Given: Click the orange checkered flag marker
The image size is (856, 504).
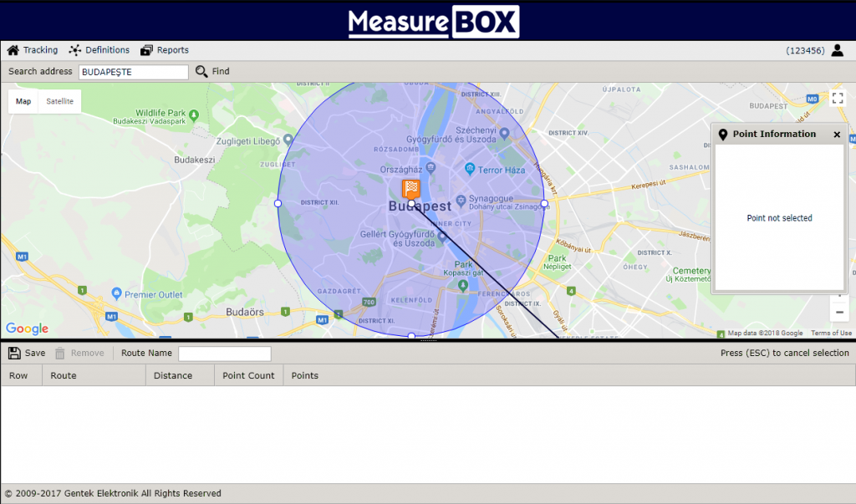Looking at the screenshot, I should click(x=411, y=188).
